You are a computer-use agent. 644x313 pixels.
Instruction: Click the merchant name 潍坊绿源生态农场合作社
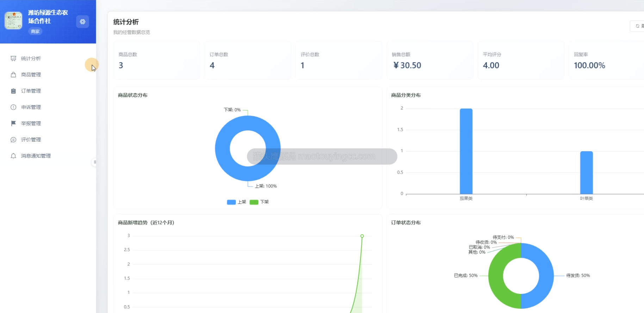(48, 17)
